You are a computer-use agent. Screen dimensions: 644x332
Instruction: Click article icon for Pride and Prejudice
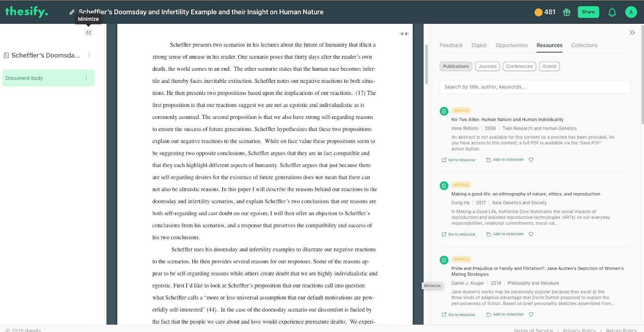(444, 260)
